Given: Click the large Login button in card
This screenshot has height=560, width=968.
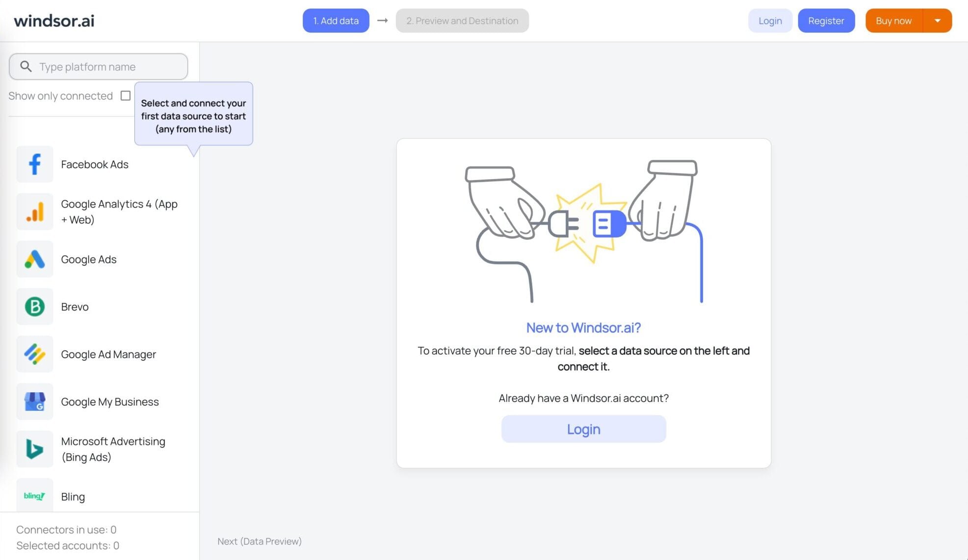Looking at the screenshot, I should [584, 429].
